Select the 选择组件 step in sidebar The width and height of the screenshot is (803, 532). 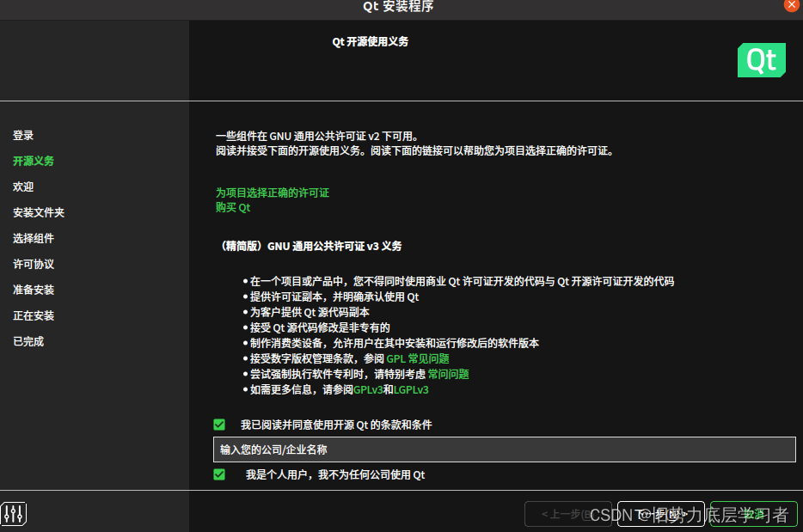(34, 238)
